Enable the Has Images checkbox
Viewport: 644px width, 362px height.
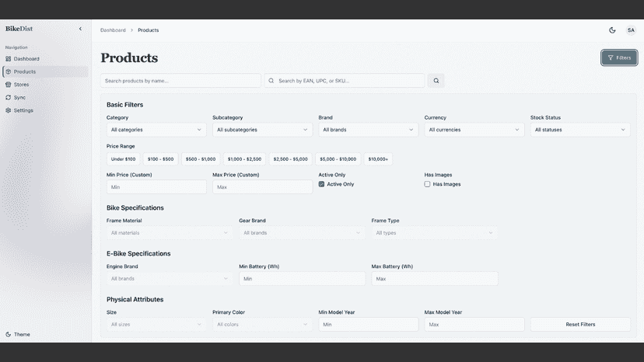pyautogui.click(x=427, y=184)
